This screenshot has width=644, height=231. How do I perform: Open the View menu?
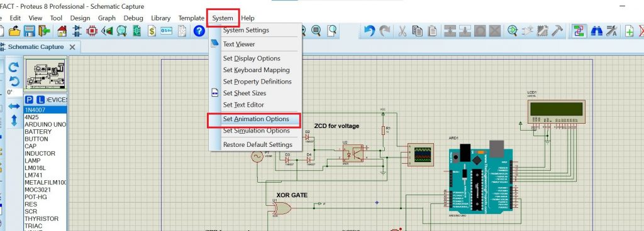pos(35,18)
